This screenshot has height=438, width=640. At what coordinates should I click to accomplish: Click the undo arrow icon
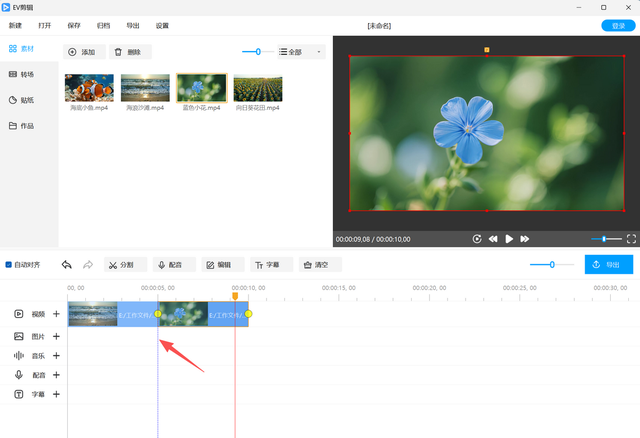67,265
